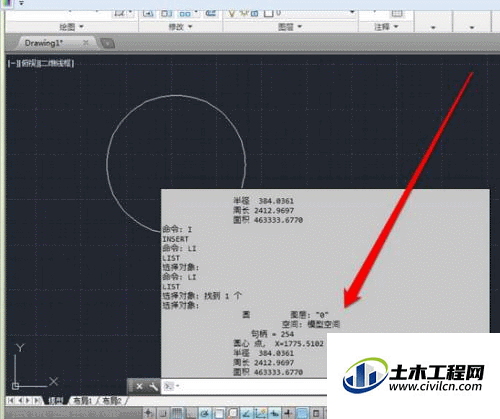Toggle Dynamic Input in status bar

coord(275,413)
